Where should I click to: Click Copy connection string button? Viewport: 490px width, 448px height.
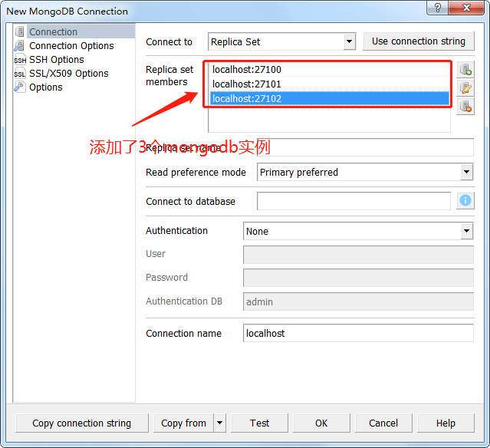coord(82,423)
